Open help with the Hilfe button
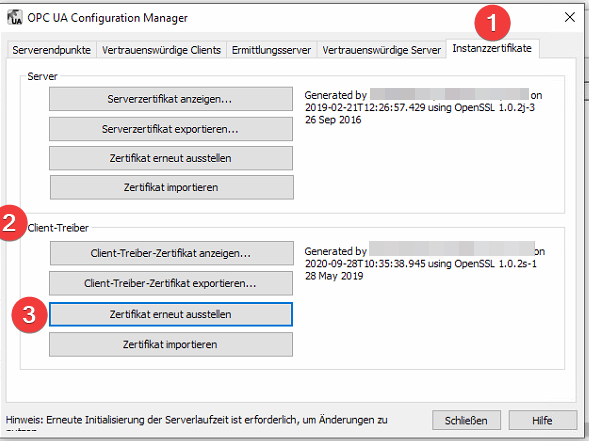 tap(542, 420)
